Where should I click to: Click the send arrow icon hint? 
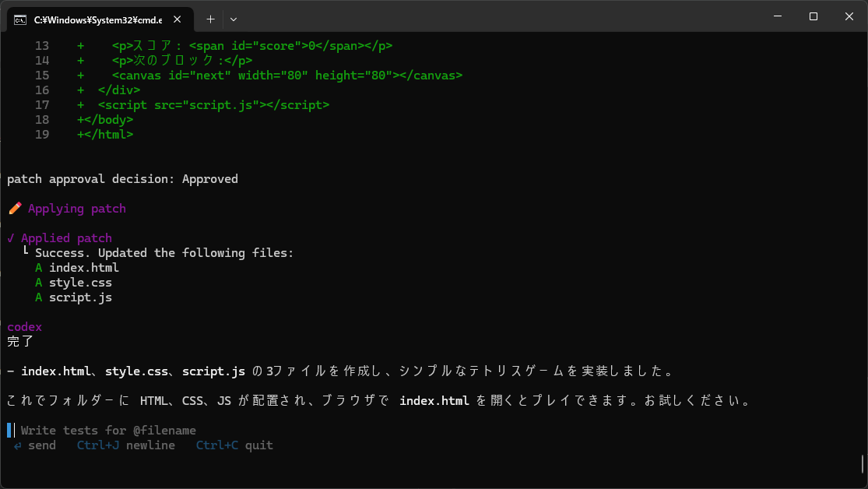click(x=18, y=445)
